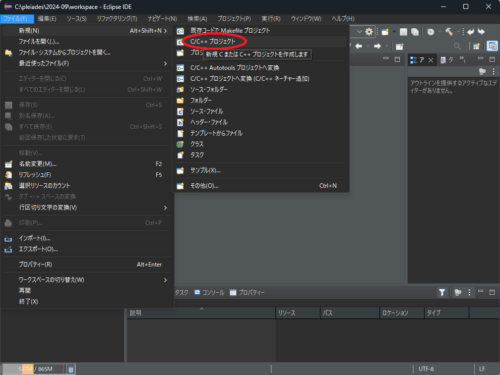The height and width of the screenshot is (375, 500).
Task: Click the magnifier search icon in the toolbar
Action: 457,46
